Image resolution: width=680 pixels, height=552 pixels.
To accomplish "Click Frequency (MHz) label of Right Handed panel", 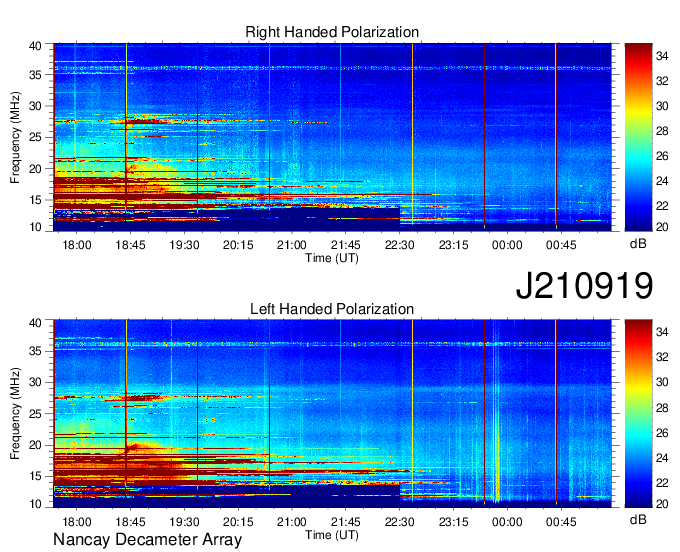I will 15,138.
